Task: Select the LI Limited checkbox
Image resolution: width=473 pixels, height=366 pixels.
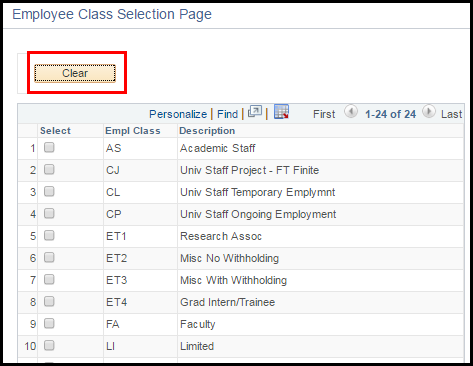Action: click(49, 345)
